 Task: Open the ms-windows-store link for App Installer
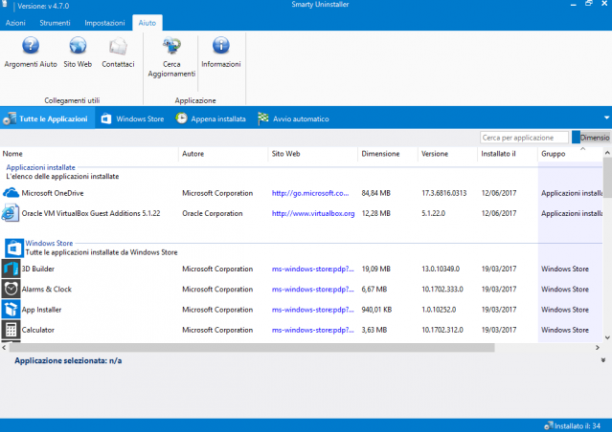point(313,309)
